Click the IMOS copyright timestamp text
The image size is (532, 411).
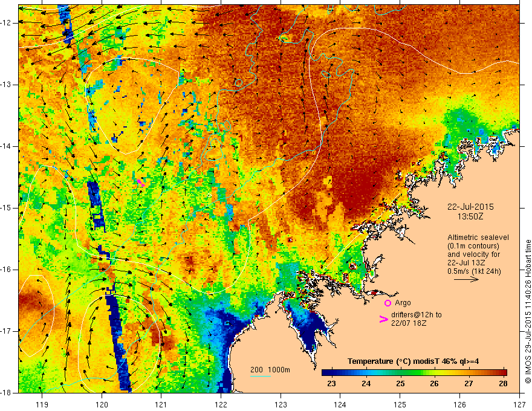coord(528,311)
